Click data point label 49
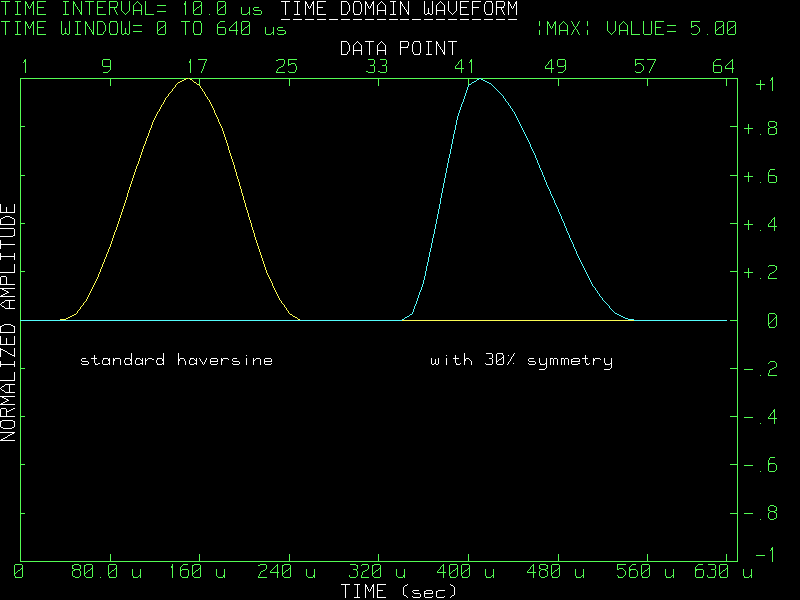The width and height of the screenshot is (800, 600). tap(556, 67)
